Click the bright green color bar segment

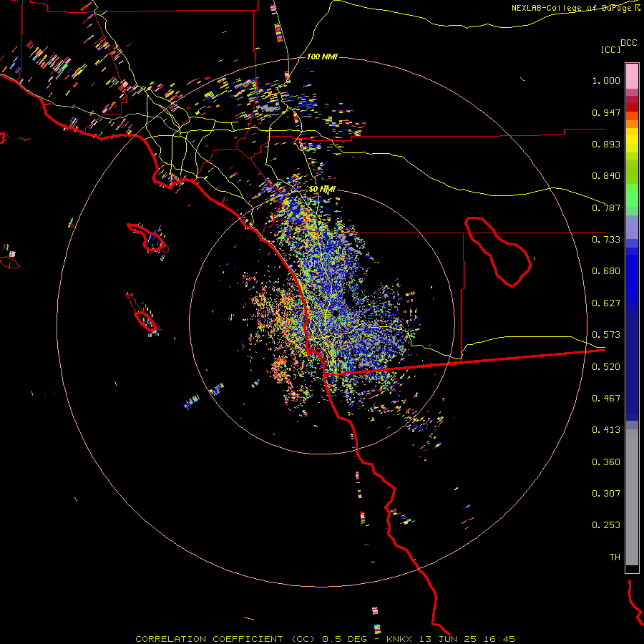(632, 195)
